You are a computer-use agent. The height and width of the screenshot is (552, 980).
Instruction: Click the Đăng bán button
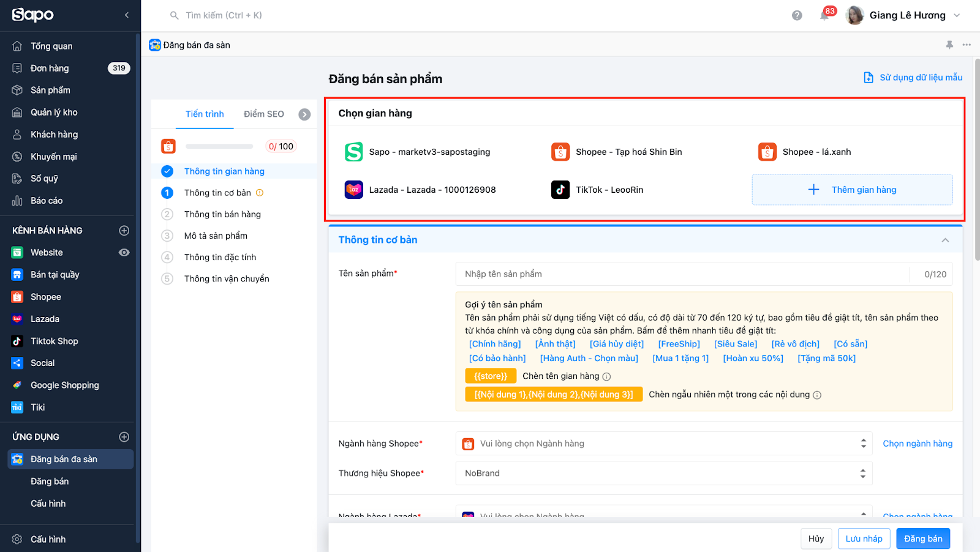[922, 539]
